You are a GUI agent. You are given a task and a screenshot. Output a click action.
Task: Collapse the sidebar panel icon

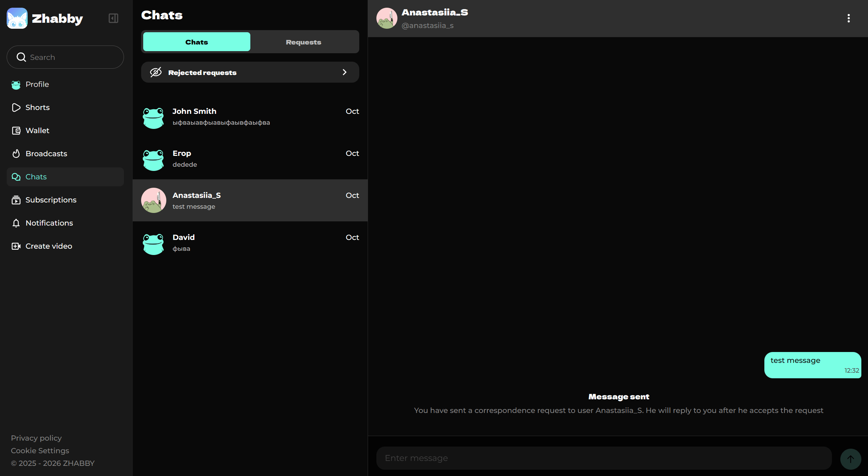(x=113, y=18)
